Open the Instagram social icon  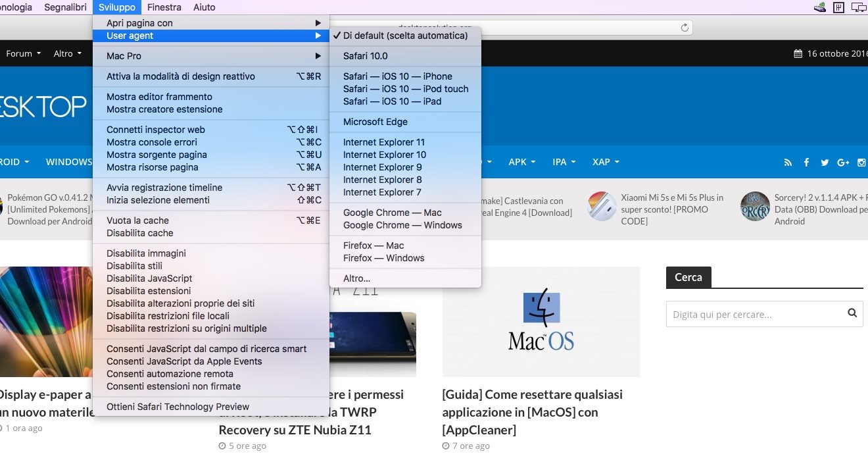click(862, 163)
